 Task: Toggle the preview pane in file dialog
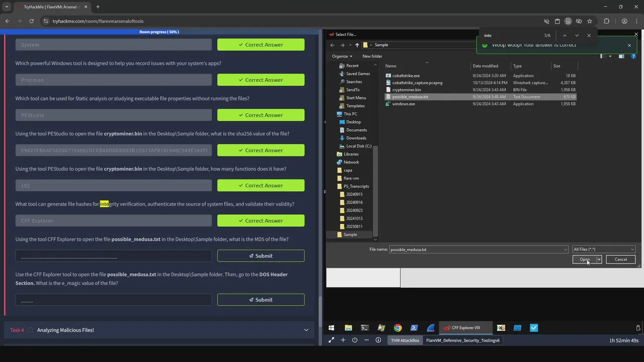click(621, 56)
